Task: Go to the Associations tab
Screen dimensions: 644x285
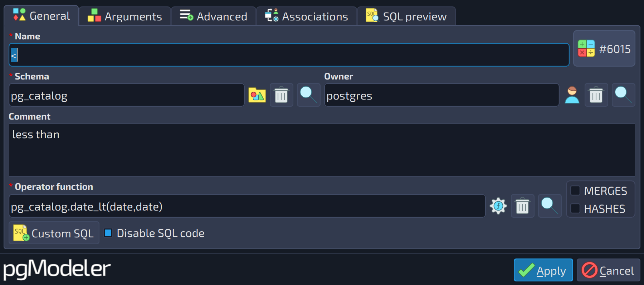Action: pos(307,16)
